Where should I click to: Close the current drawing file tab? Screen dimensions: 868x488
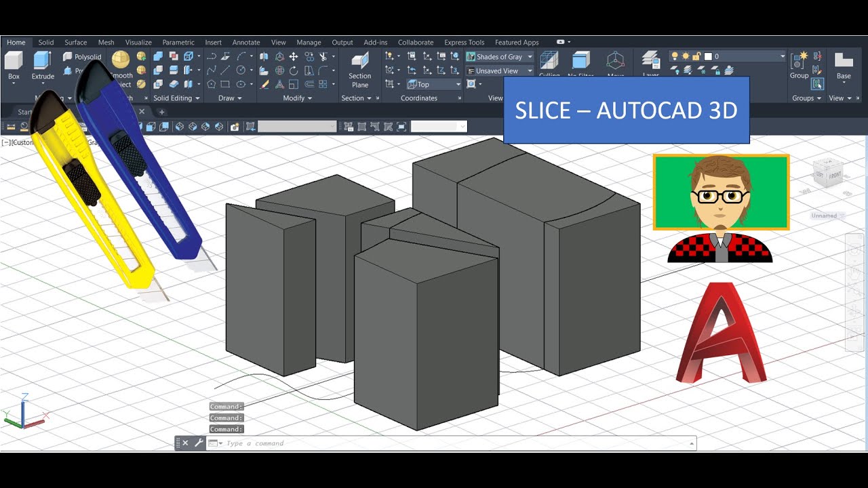[142, 111]
